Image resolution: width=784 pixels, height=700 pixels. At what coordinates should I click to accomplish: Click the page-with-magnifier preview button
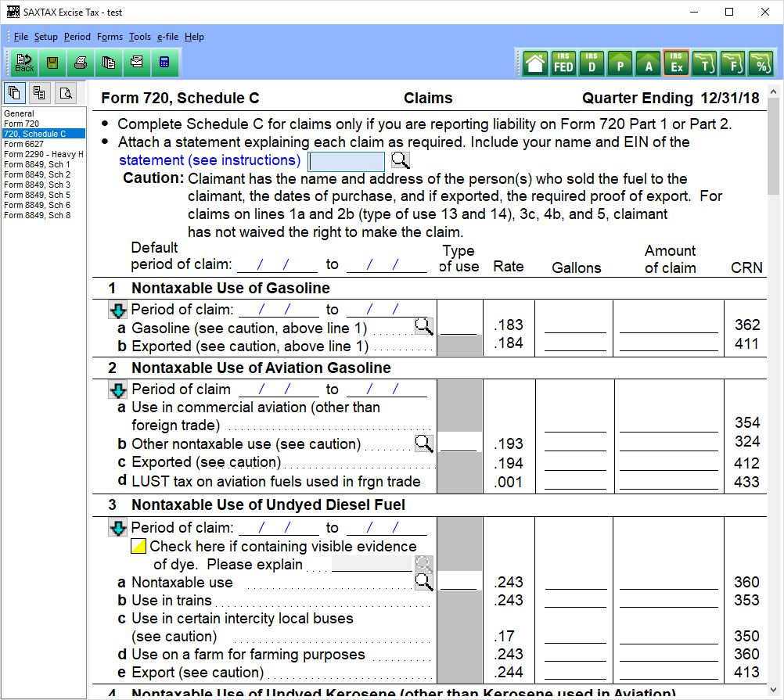pos(66,93)
